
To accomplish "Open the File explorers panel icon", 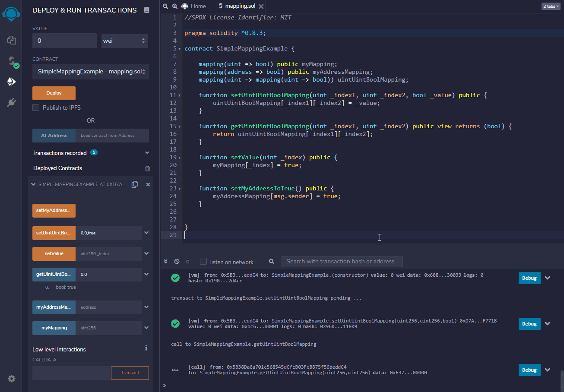I will click(12, 40).
